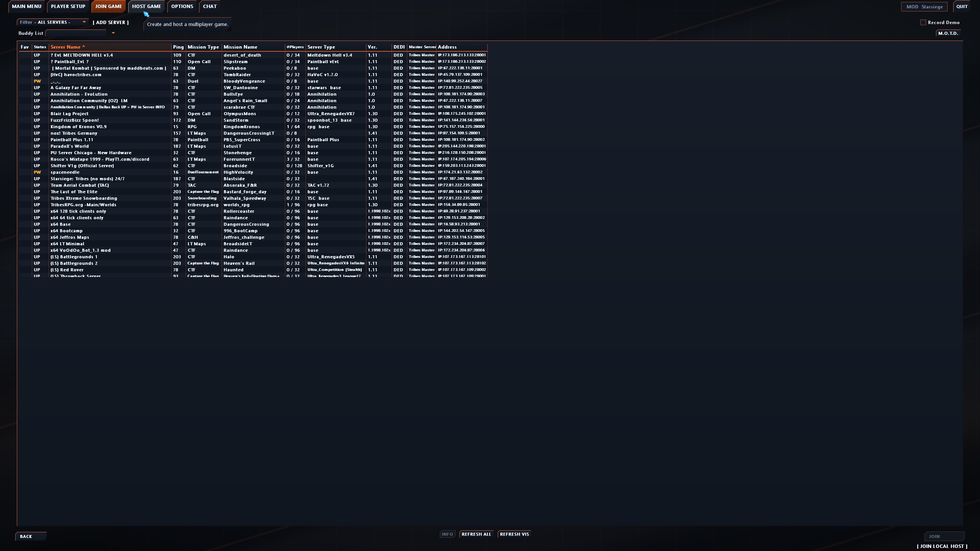Go to the HOST GAME tab
Image resolution: width=980 pixels, height=551 pixels.
coord(147,7)
